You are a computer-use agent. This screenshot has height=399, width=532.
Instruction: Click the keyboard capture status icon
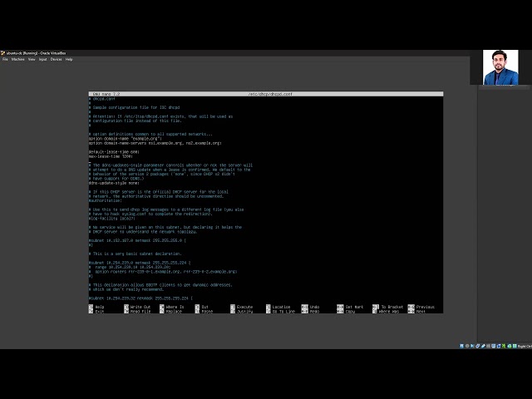click(x=515, y=346)
